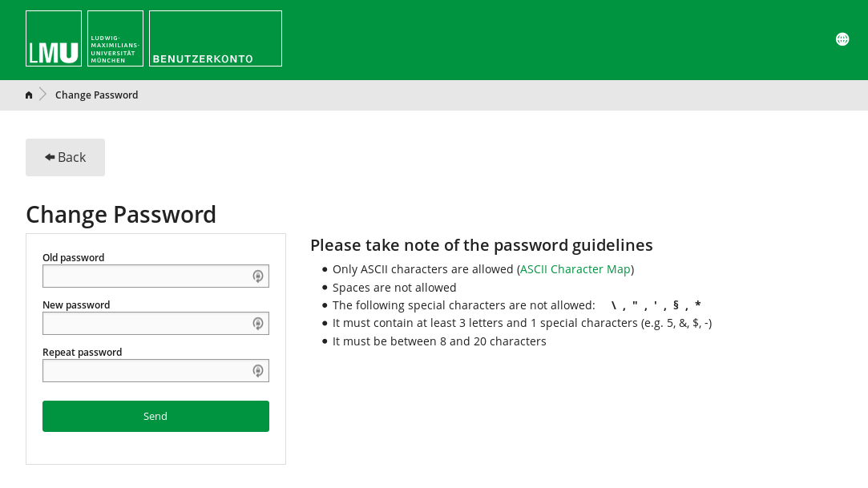Viewport: 868px width, 488px height.
Task: Click the LMU logo in the header
Action: point(53,38)
